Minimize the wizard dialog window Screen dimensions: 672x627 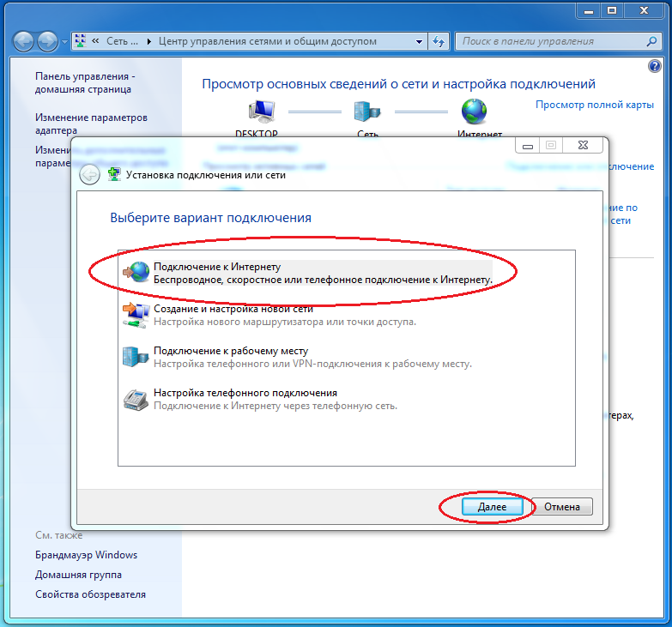(x=528, y=146)
